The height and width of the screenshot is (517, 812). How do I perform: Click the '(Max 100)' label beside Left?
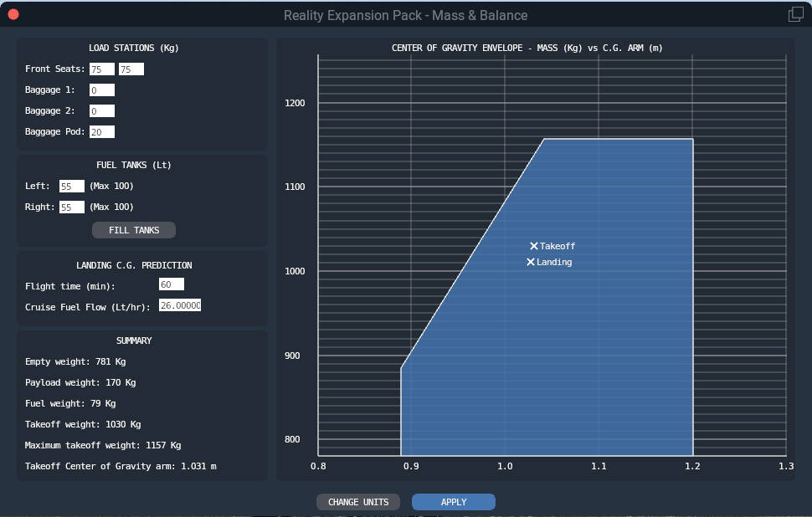pyautogui.click(x=112, y=186)
